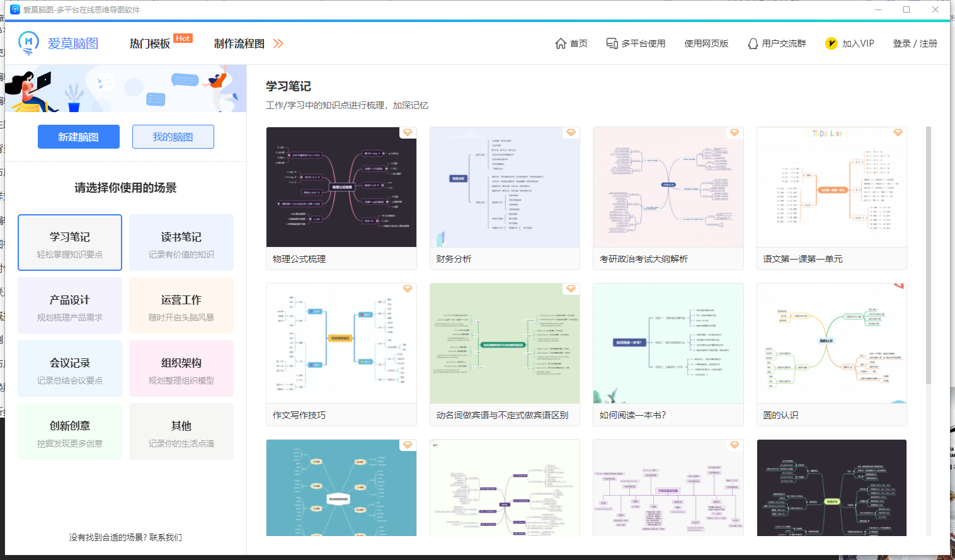Click the VIP badge on 圆的认识 template
Screen dimensions: 955x560
(898, 289)
